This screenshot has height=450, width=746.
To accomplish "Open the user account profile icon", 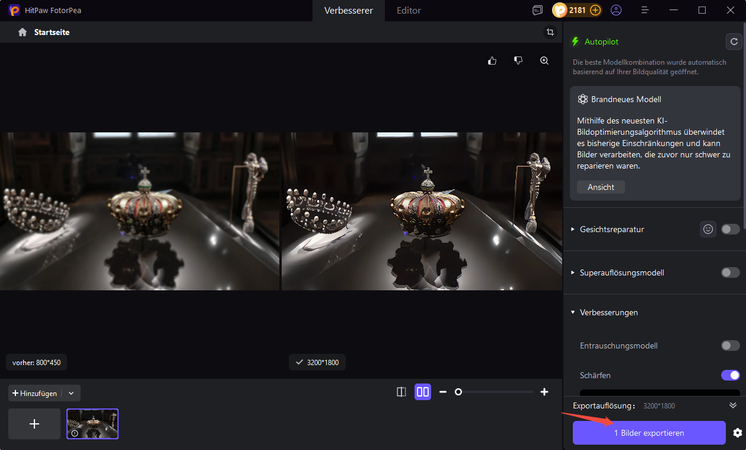I will pyautogui.click(x=615, y=10).
